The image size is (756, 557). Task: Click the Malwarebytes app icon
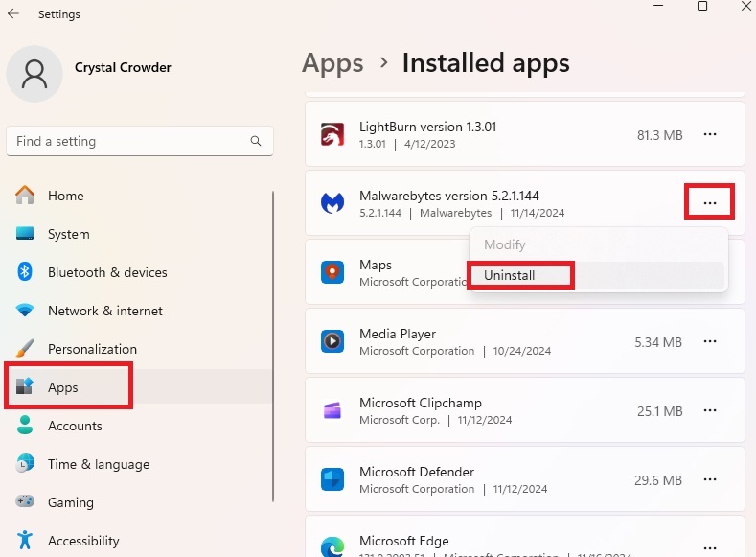pos(332,203)
